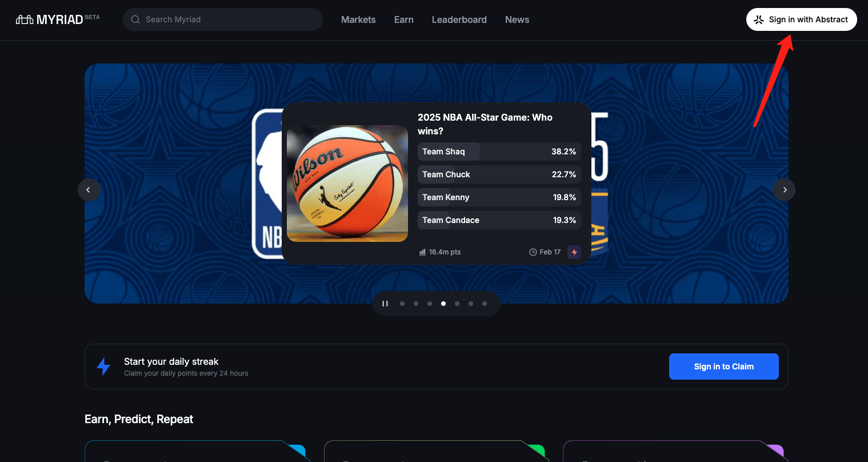Click the Wilson basketball market thumbnail
Viewport: 868px width, 462px height.
tap(347, 184)
